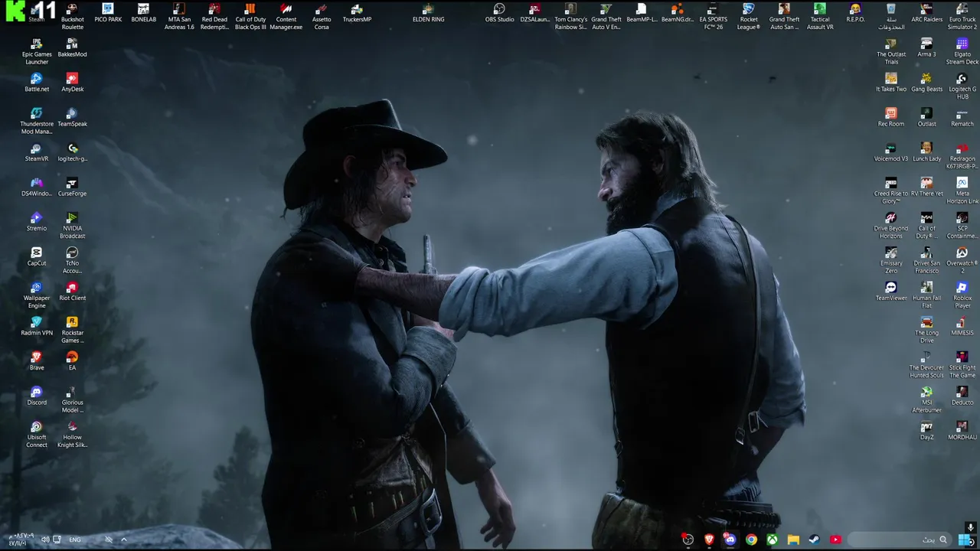Switch to Google Chrome on the taskbar
This screenshot has width=980, height=551.
751,540
